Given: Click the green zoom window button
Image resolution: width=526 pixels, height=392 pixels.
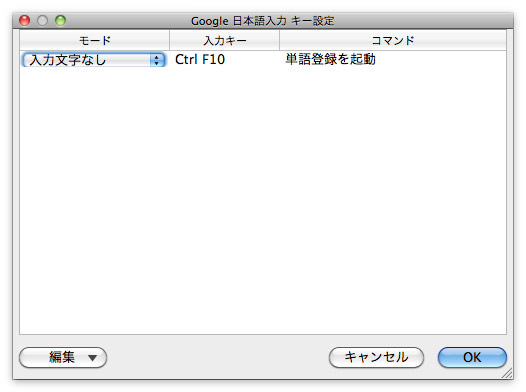Looking at the screenshot, I should [60, 20].
